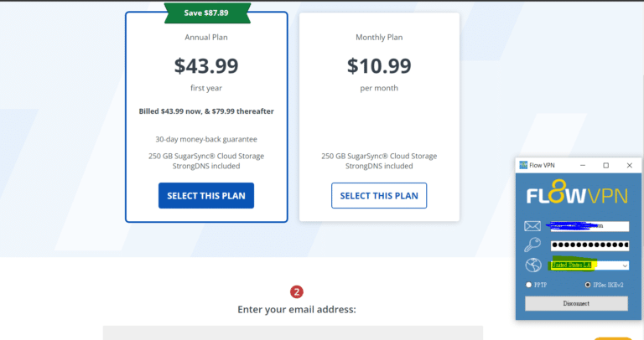Screen dimensions: 644x340
Task: Select the Annual Plan with the blue button
Action: pos(206,195)
